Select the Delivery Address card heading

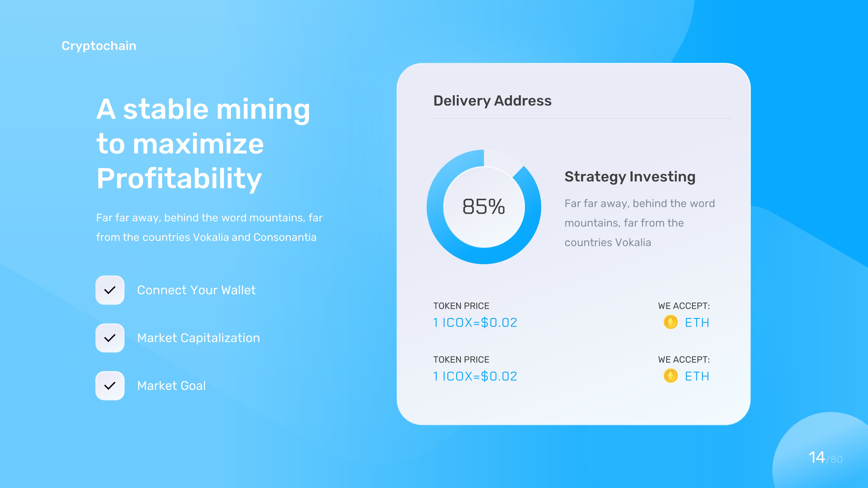click(x=492, y=101)
